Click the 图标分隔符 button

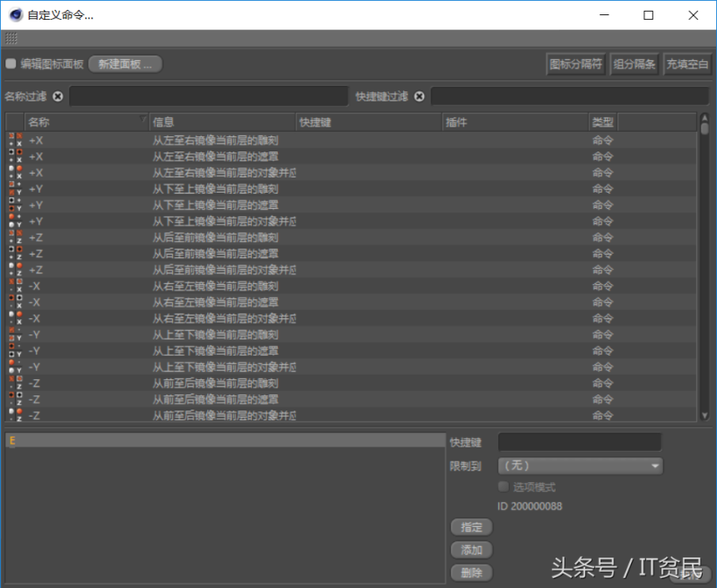(575, 64)
